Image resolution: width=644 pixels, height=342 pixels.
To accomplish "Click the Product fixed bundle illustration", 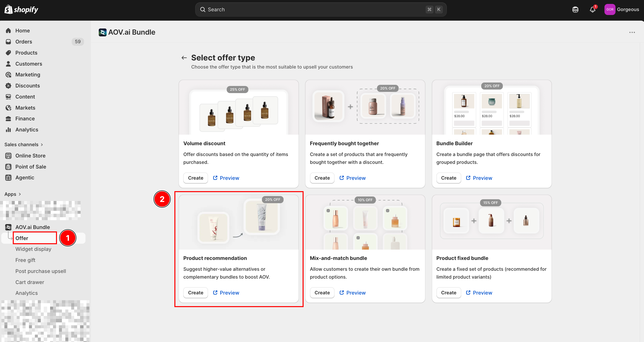I will [491, 222].
